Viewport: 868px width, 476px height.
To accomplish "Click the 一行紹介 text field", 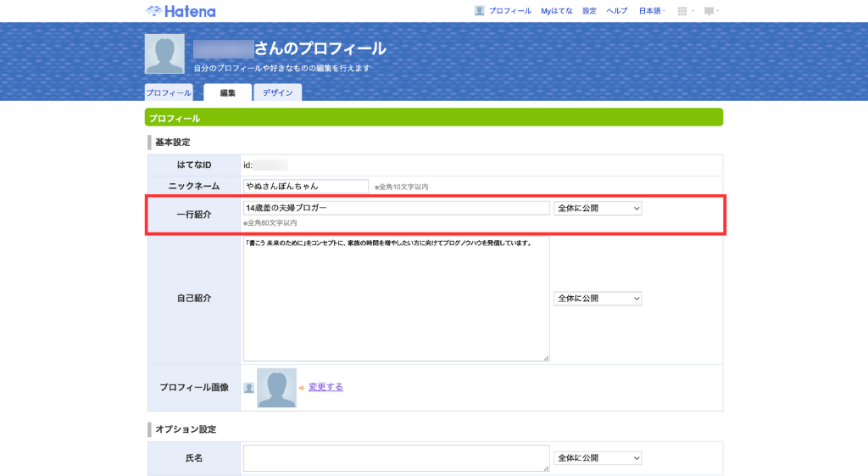I will click(x=397, y=208).
